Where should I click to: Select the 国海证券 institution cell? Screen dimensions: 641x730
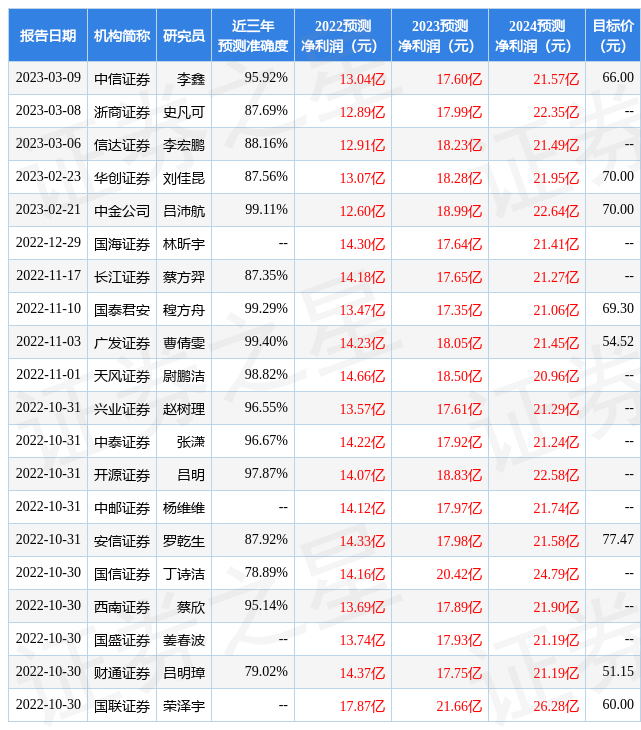122,244
